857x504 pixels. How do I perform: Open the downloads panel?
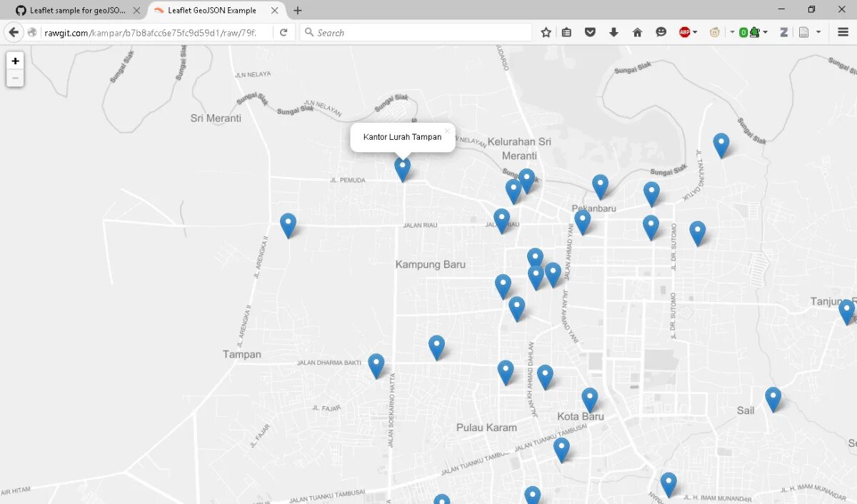point(613,32)
